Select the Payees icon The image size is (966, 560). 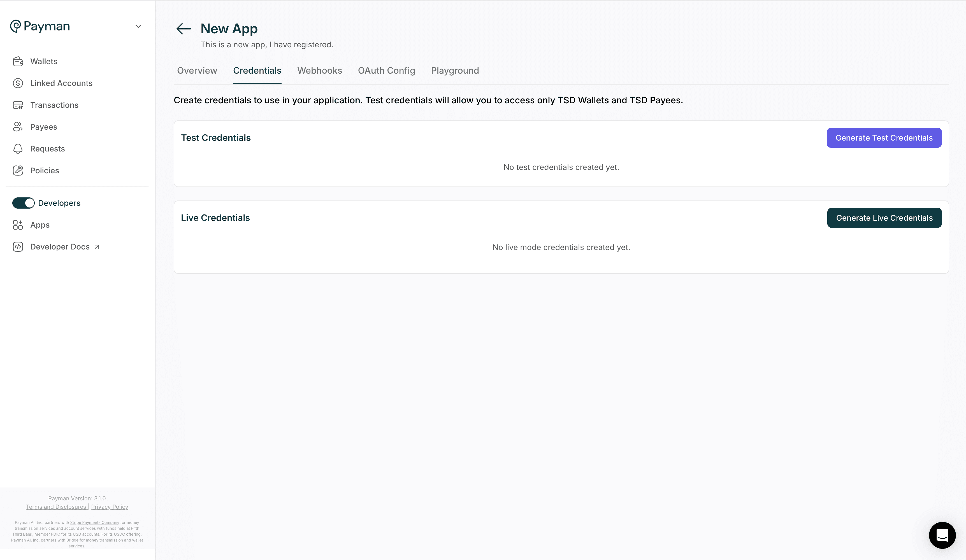coord(18,126)
